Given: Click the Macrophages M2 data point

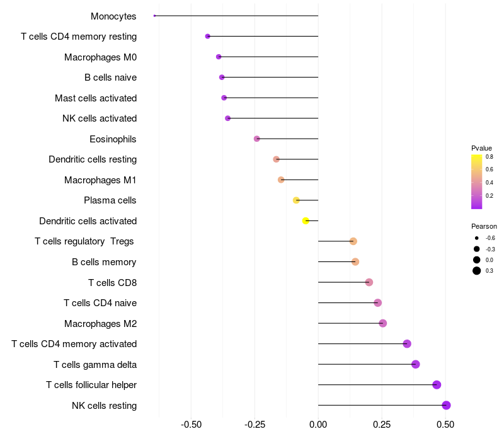Looking at the screenshot, I should click(x=382, y=323).
